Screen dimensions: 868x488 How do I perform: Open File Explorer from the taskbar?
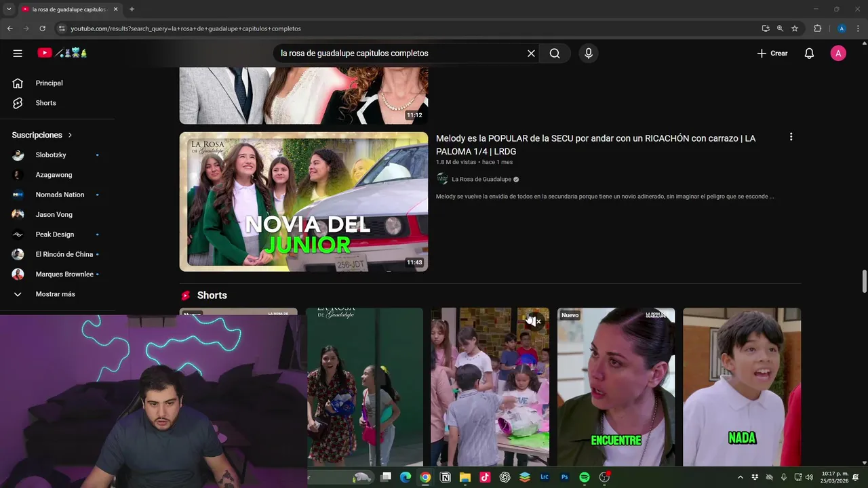[x=465, y=477]
